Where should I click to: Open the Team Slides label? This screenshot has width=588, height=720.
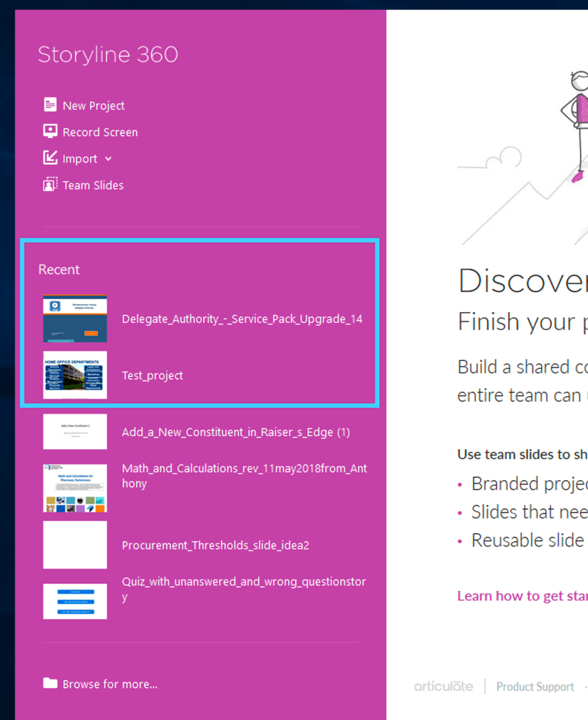(x=93, y=185)
